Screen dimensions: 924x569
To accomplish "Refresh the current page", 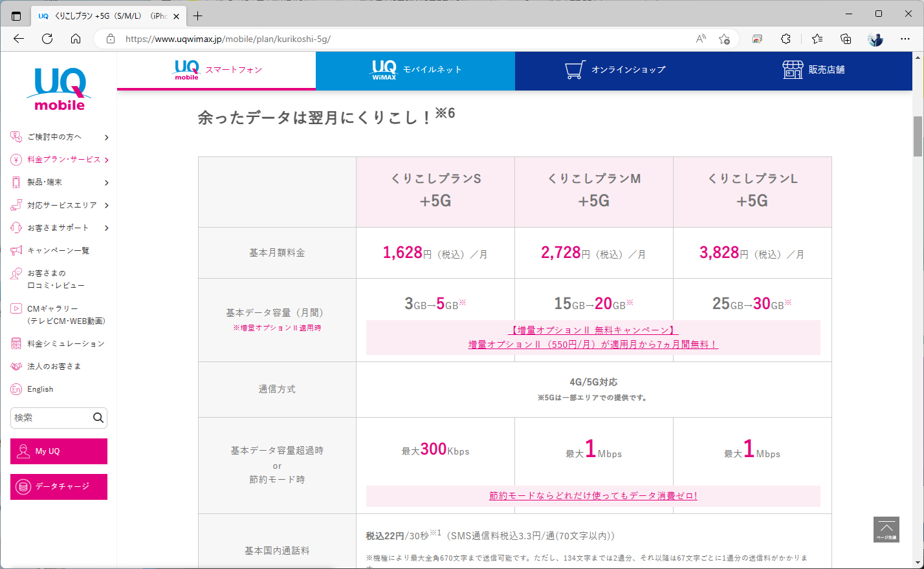I will [x=47, y=39].
